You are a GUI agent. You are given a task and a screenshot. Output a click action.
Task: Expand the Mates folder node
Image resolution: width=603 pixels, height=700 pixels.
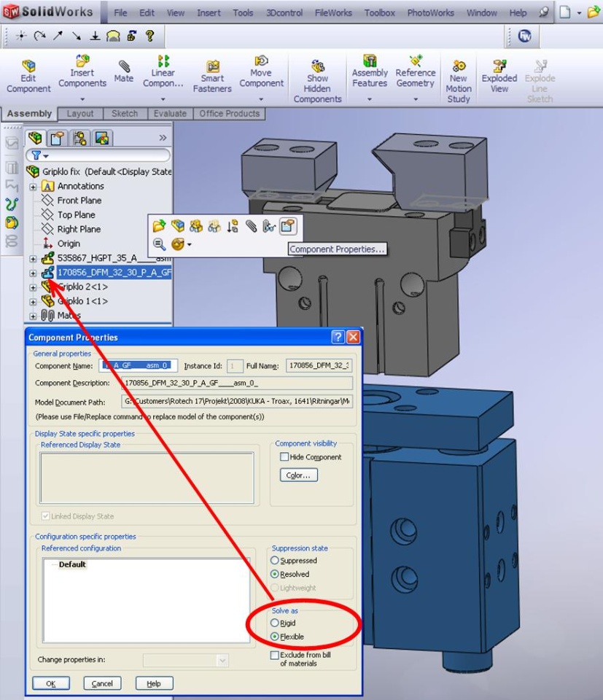tap(33, 316)
